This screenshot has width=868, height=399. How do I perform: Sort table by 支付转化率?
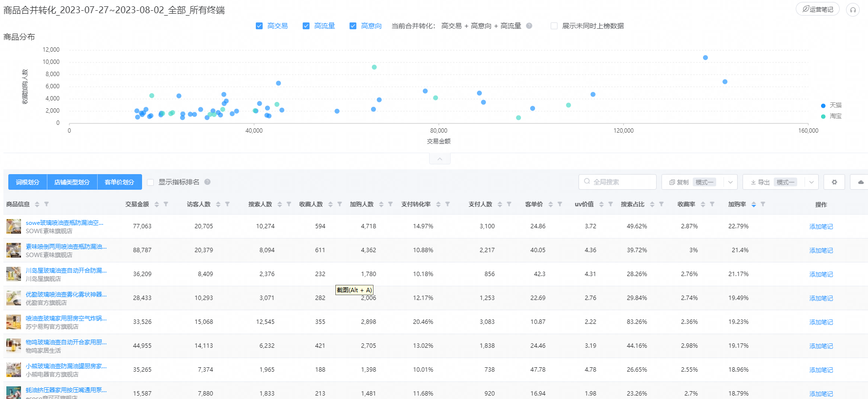pyautogui.click(x=438, y=204)
